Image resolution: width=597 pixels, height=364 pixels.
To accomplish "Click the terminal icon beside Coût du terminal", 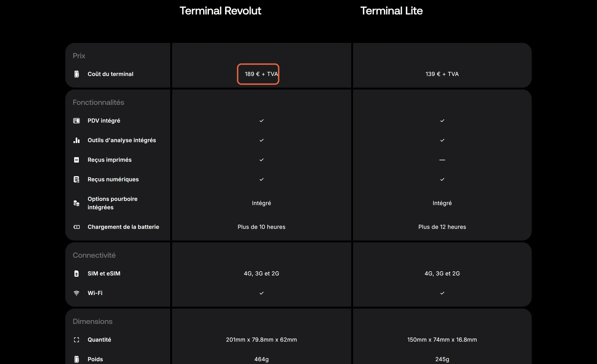I will [x=76, y=74].
